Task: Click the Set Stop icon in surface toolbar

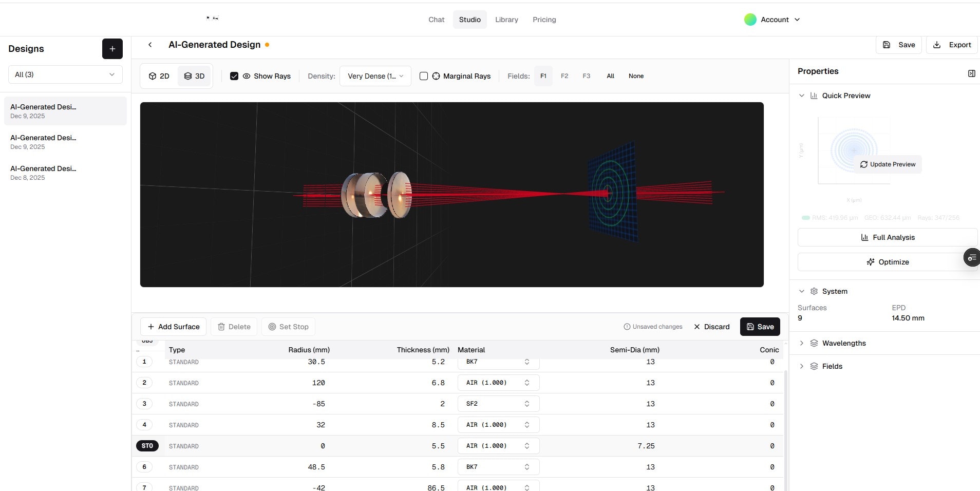Action: pos(271,327)
